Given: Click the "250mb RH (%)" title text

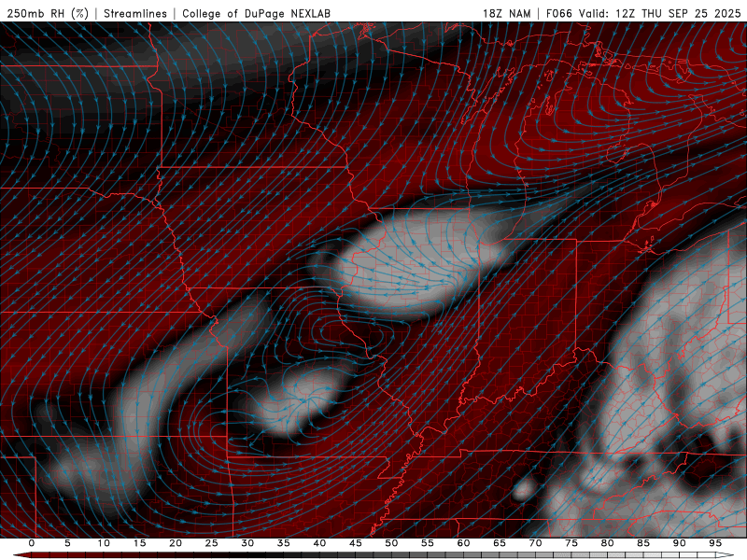Looking at the screenshot, I should click(48, 13).
